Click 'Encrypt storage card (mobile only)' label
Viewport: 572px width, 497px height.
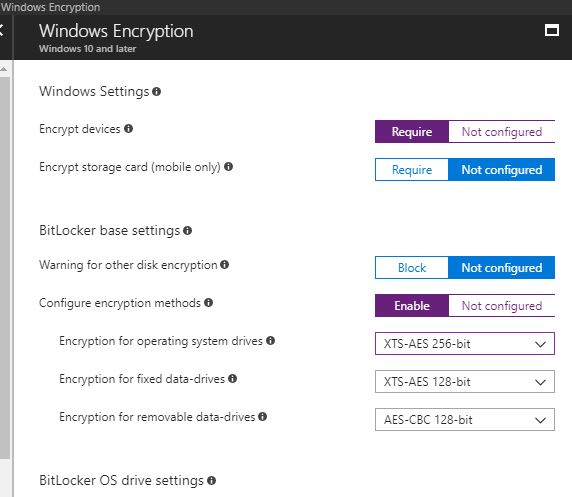click(130, 167)
